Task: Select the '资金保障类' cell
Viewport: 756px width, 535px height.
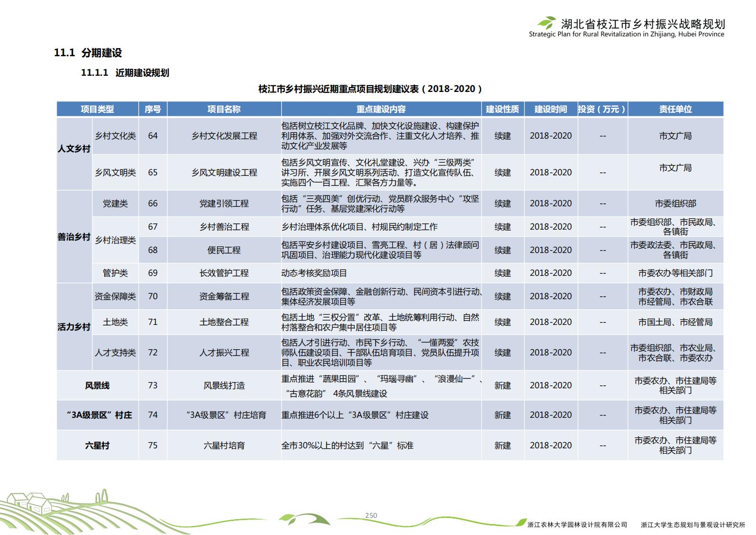Action: [115, 296]
